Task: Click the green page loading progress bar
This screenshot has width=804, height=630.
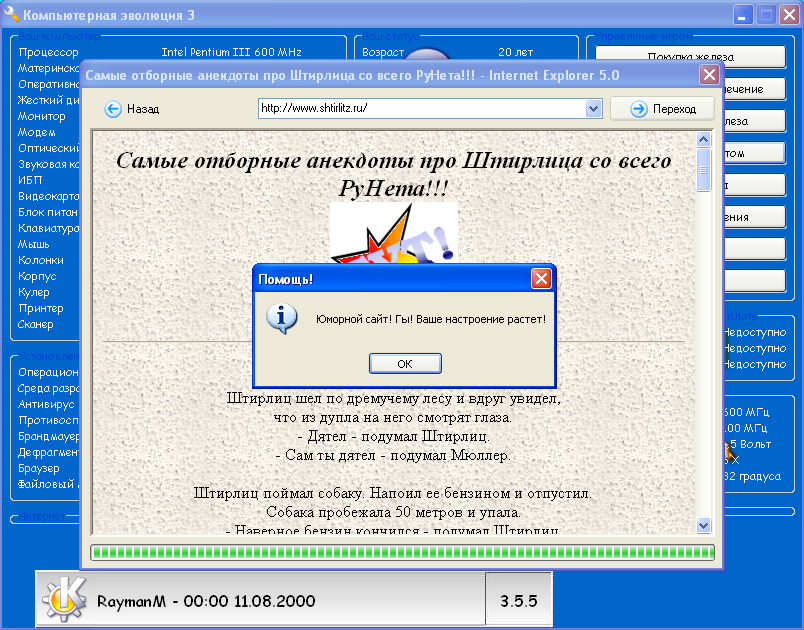Action: 403,552
